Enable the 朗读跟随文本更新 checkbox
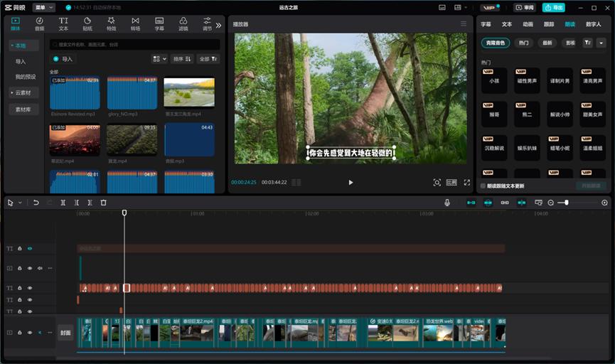The image size is (615, 364). (x=483, y=186)
